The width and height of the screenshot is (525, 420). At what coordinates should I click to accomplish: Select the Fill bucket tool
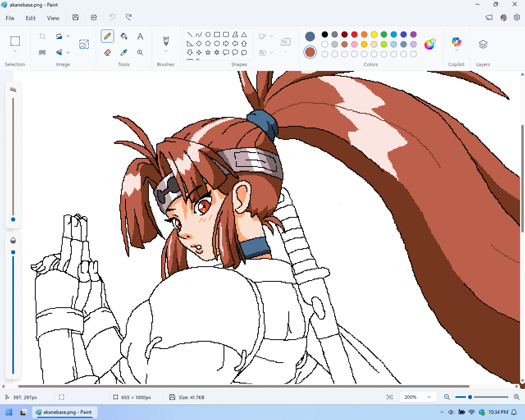(x=124, y=36)
